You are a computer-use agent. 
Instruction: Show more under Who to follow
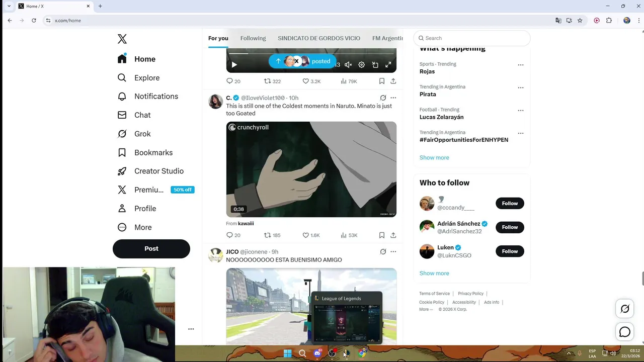pos(434,273)
